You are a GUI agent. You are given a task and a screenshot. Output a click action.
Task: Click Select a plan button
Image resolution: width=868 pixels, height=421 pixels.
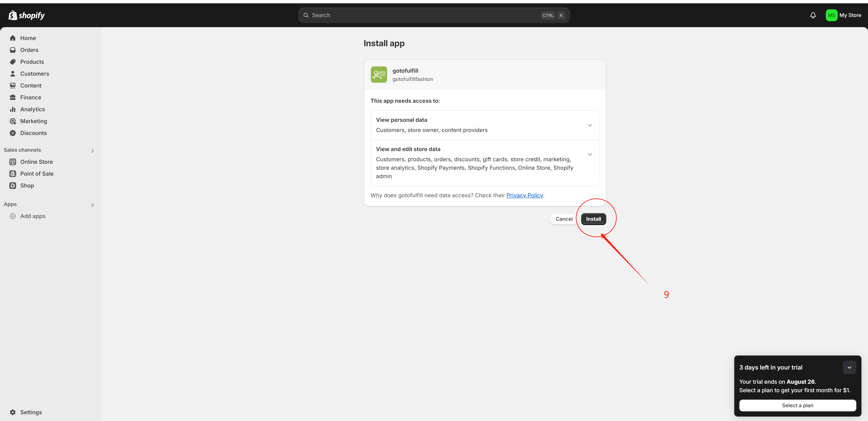click(x=798, y=406)
